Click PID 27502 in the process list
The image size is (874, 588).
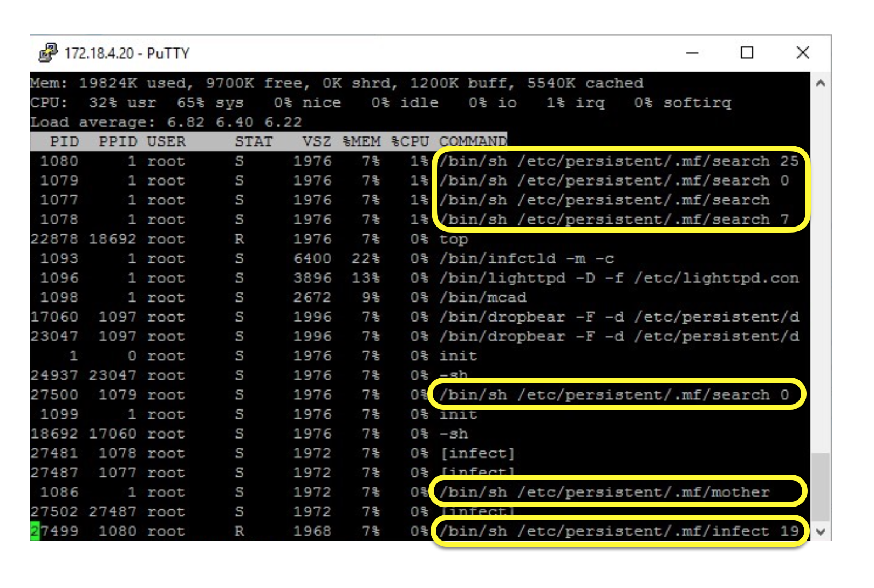coord(54,511)
